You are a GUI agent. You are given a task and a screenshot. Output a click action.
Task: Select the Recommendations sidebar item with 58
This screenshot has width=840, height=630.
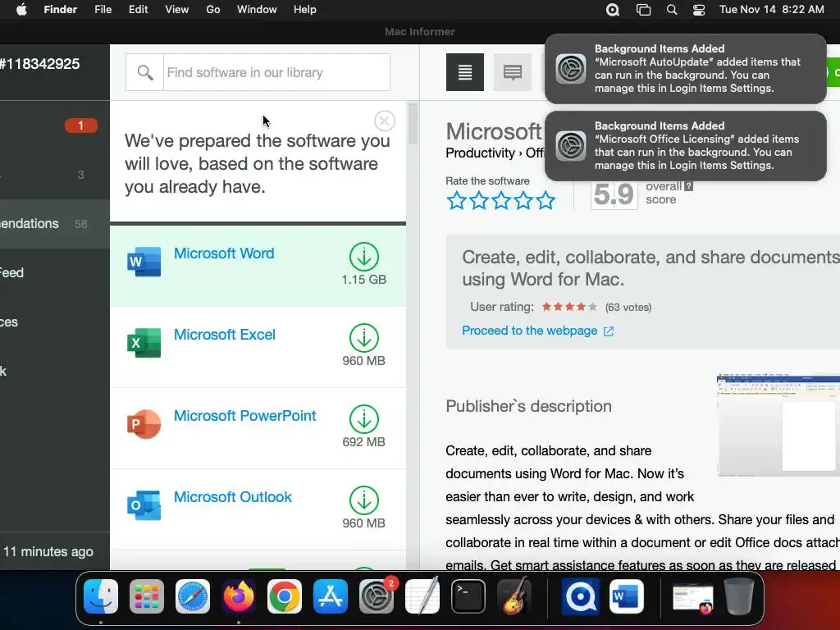pyautogui.click(x=55, y=223)
